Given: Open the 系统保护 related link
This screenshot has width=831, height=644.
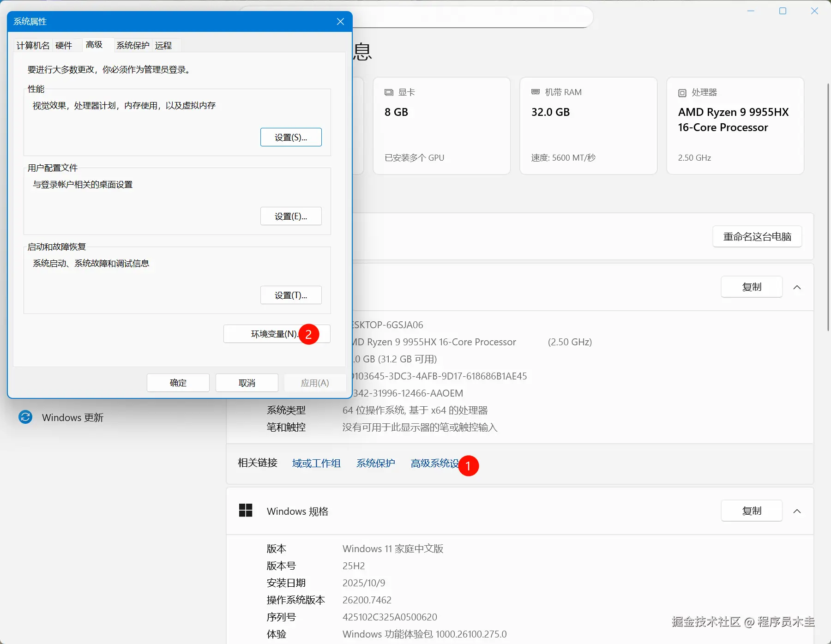Looking at the screenshot, I should pos(376,463).
